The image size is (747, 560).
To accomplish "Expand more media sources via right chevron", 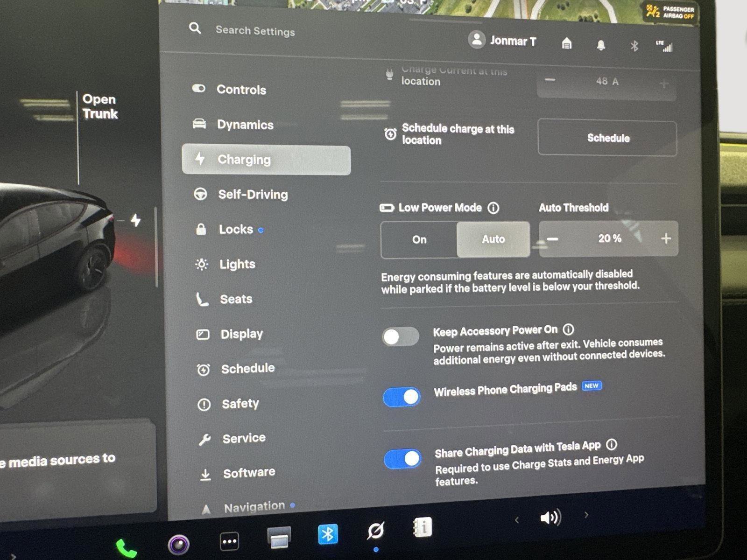I will [x=586, y=514].
